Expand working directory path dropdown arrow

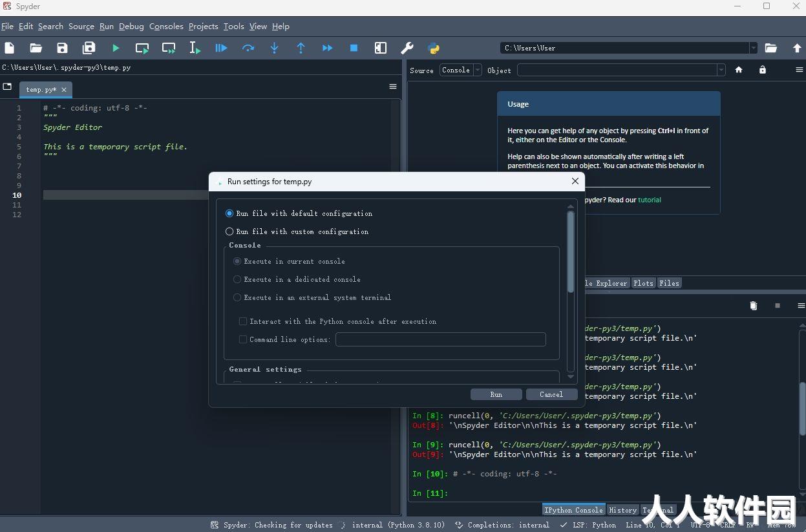[x=753, y=48]
